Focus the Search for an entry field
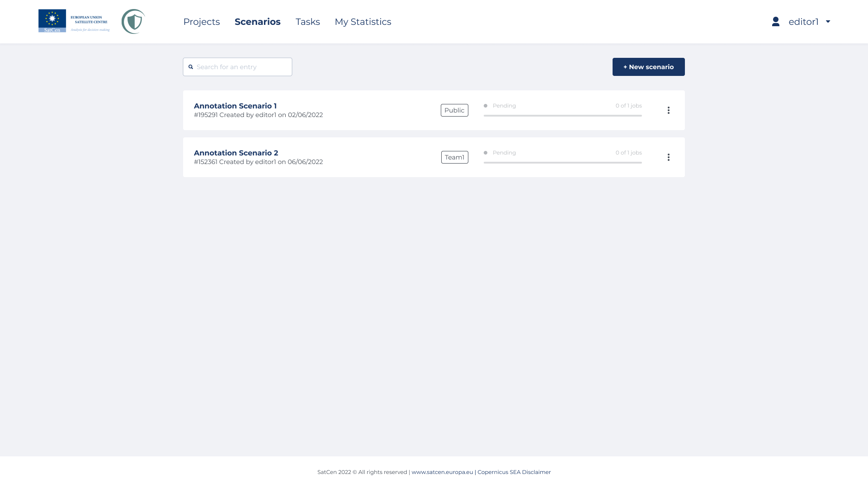The width and height of the screenshot is (868, 488). pos(242,67)
